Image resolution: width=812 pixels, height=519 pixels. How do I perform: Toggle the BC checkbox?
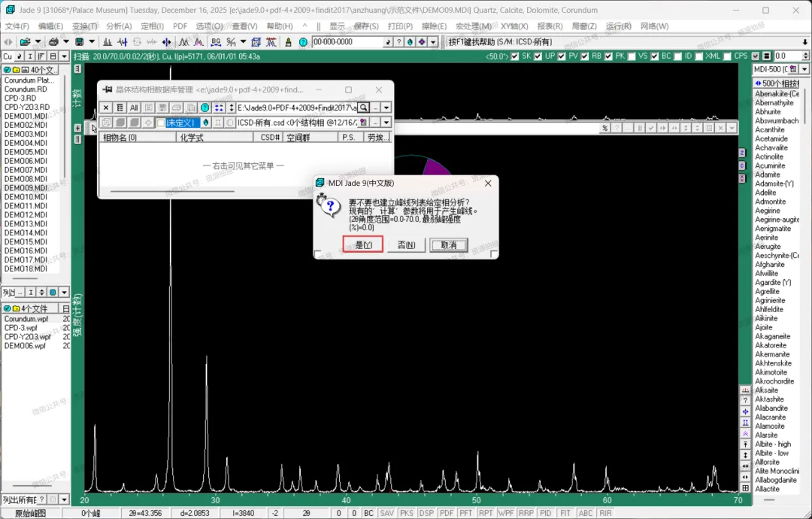pos(655,56)
